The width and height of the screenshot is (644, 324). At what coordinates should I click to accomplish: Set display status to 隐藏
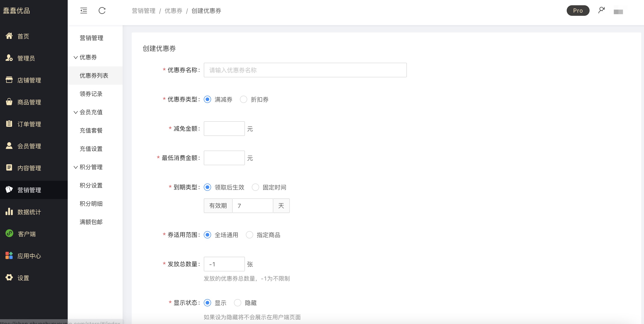[238, 303]
